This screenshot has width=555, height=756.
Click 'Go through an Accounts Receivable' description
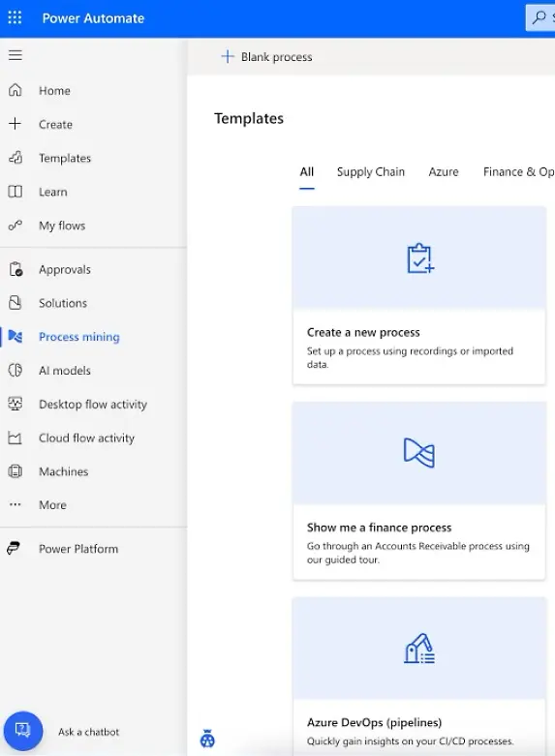[x=417, y=553]
